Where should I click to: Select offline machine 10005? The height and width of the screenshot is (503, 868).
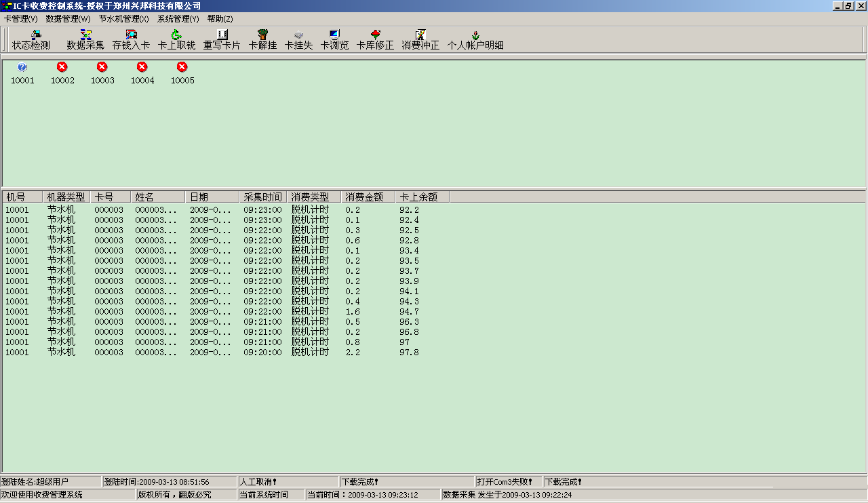tap(182, 73)
